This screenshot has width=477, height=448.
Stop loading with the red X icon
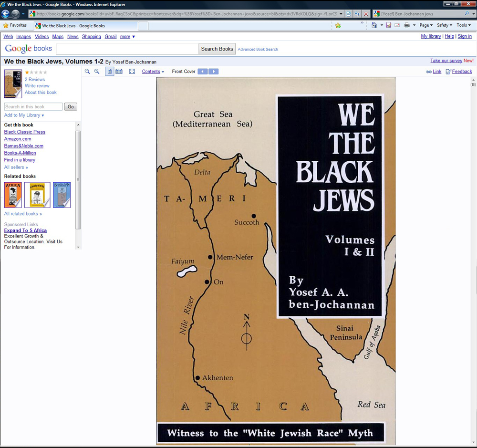(x=366, y=14)
